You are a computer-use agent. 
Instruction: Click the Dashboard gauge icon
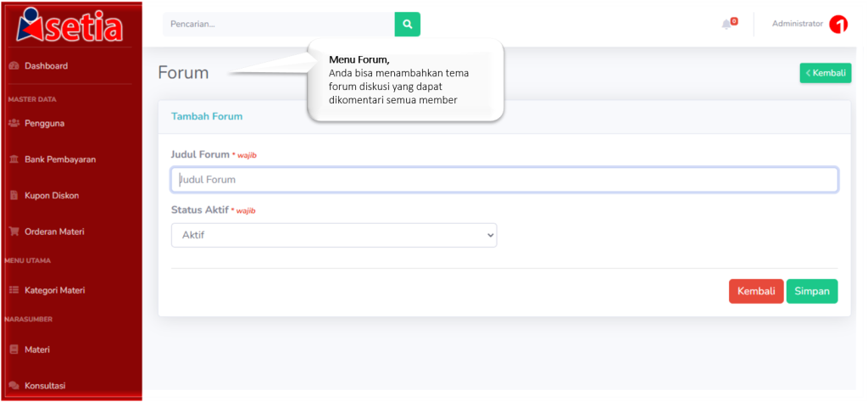pyautogui.click(x=14, y=66)
